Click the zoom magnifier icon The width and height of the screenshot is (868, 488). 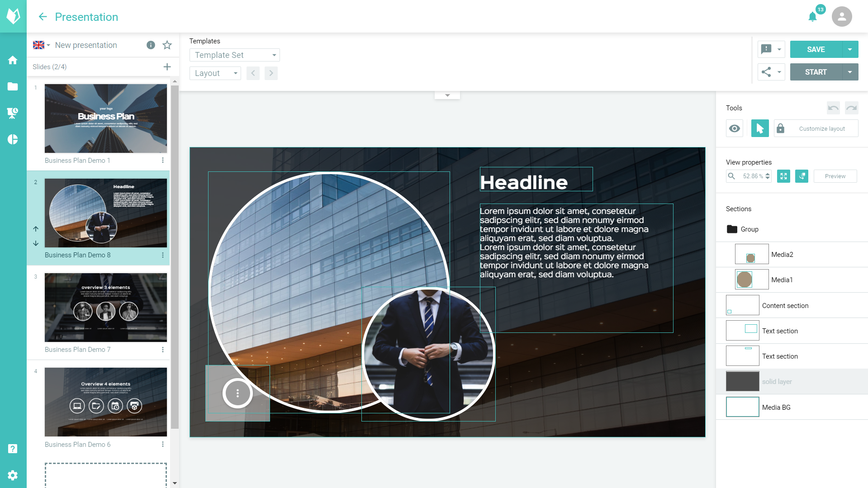coord(731,176)
